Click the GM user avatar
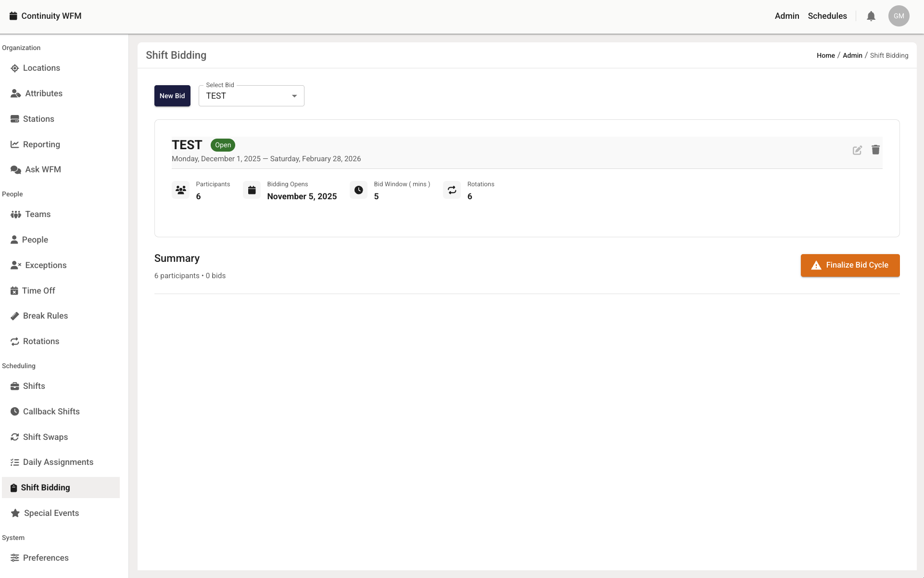Viewport: 924px width, 578px height. 899,16
